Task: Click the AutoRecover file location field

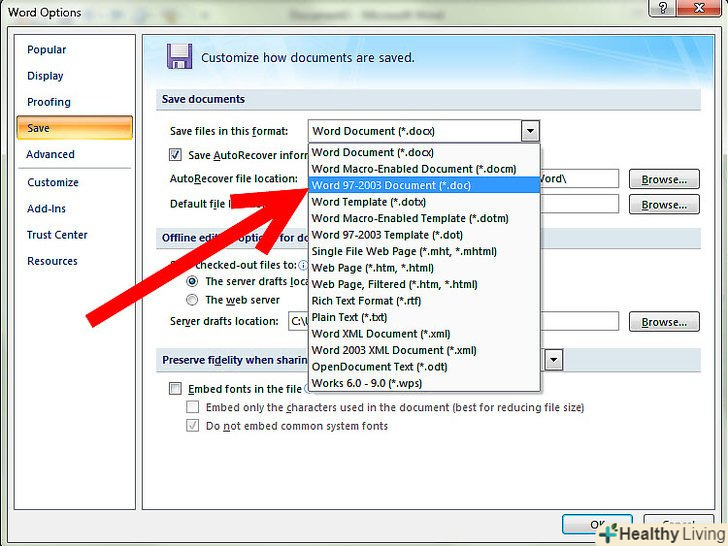Action: pos(579,179)
